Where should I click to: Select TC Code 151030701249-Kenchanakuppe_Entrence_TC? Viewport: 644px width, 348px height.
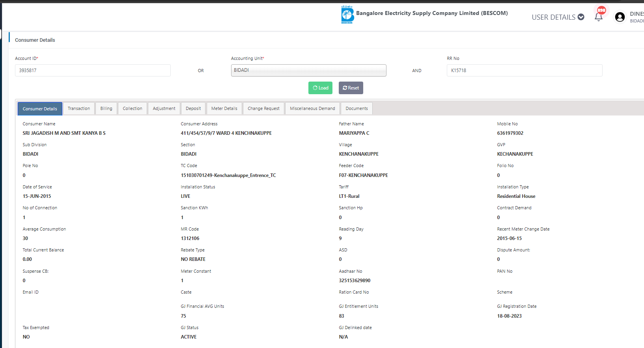[x=228, y=175]
